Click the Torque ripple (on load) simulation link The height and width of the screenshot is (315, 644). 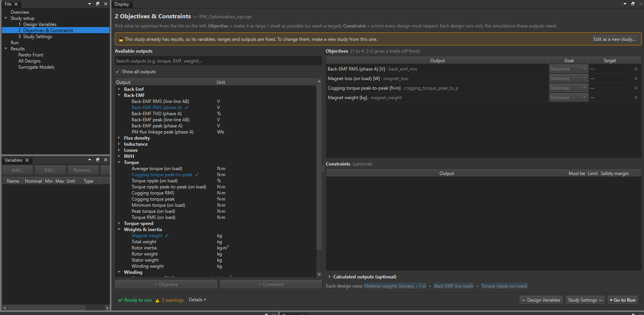pos(504,286)
